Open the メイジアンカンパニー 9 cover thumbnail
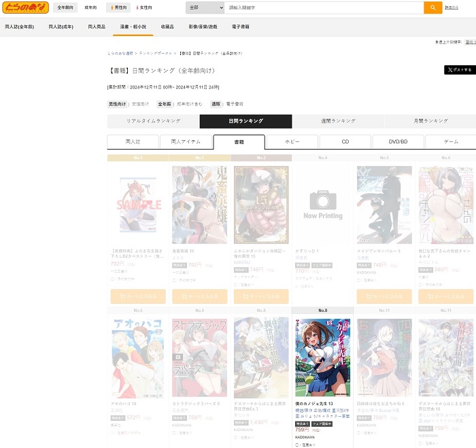The image size is (476, 448). (x=384, y=205)
